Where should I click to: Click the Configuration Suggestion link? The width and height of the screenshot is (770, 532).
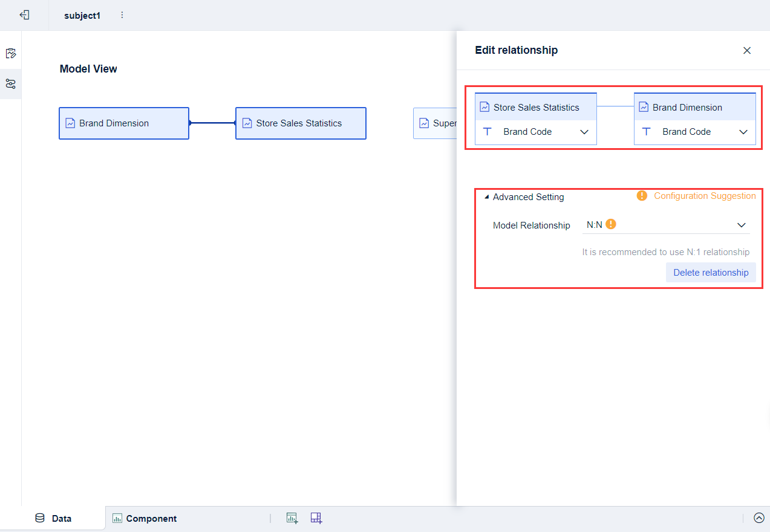pos(705,195)
